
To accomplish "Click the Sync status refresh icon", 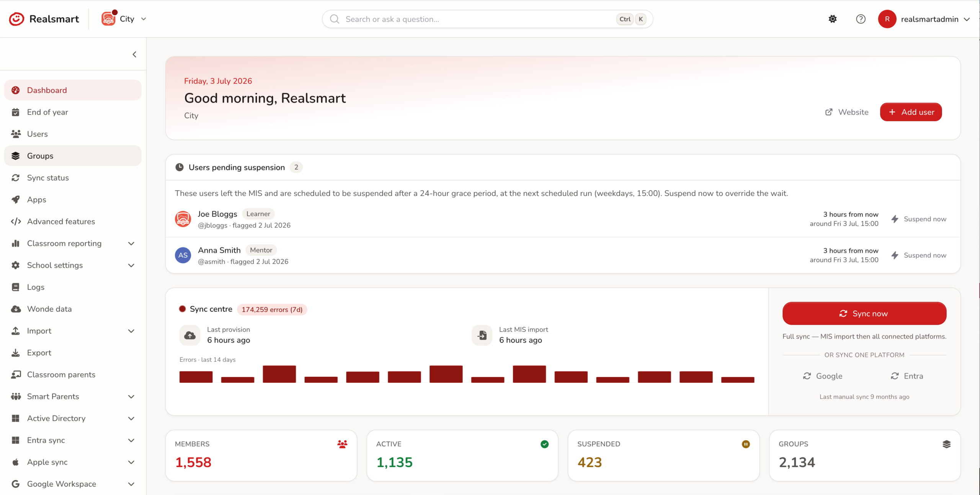I will [x=16, y=177].
